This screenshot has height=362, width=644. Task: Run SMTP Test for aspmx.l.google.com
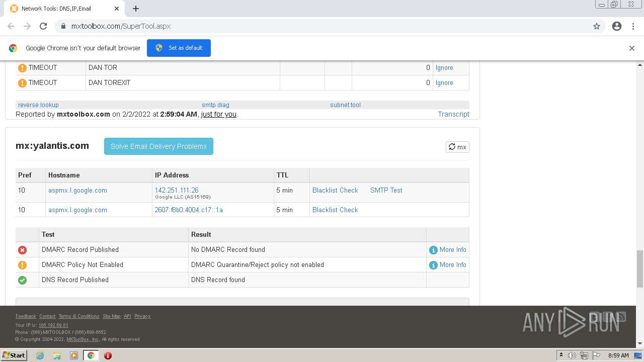pyautogui.click(x=386, y=191)
